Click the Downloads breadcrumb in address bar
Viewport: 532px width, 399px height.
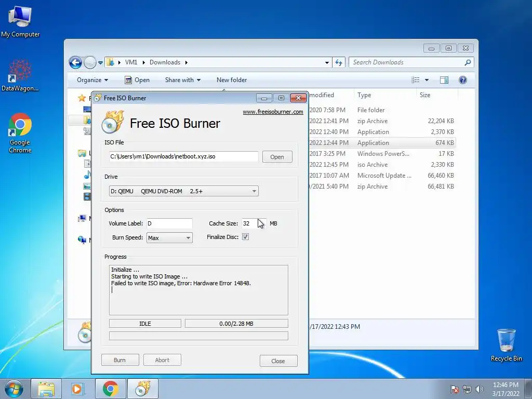tap(165, 62)
